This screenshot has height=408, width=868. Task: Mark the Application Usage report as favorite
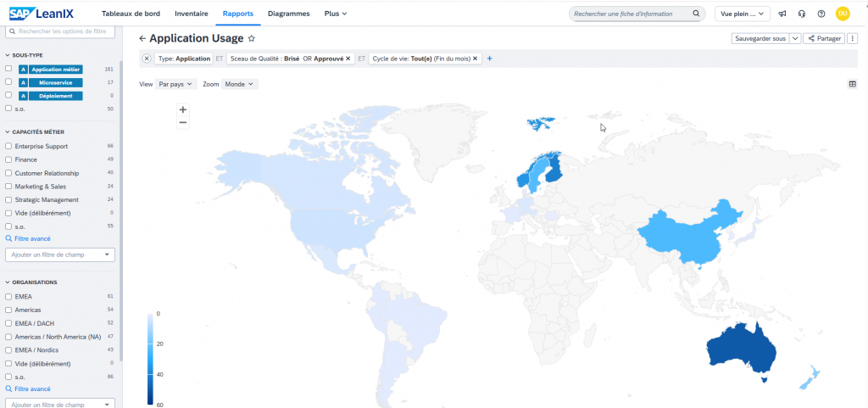252,39
